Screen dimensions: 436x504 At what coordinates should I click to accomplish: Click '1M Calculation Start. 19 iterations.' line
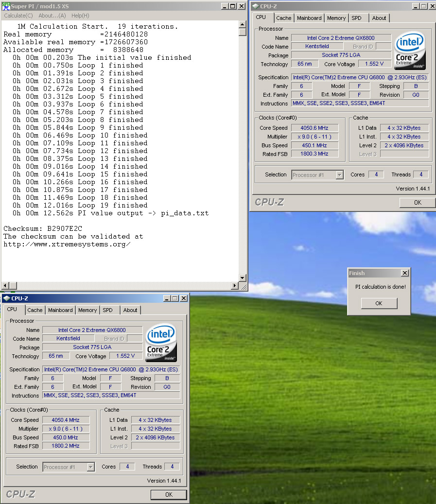tap(97, 26)
